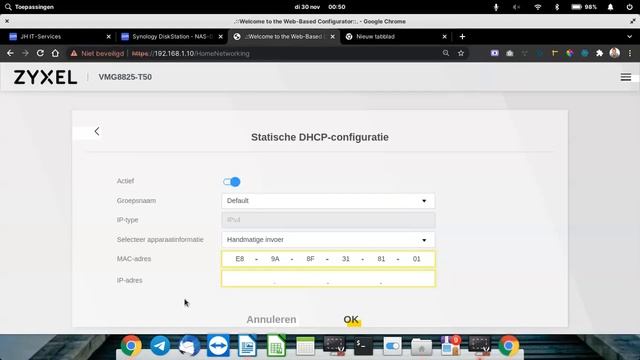Open the notifications bell
Image resolution: width=640 pixels, height=360 pixels.
[610, 7]
